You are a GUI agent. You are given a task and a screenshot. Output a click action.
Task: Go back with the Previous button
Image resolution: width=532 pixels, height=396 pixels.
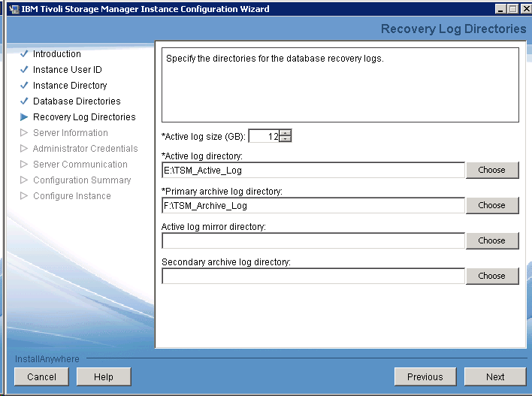[x=425, y=376]
